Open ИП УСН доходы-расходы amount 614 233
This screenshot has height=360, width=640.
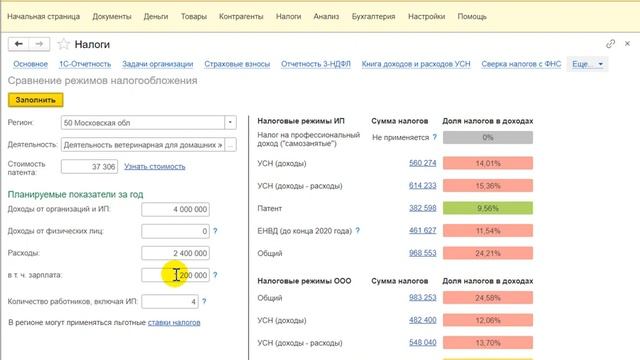point(422,186)
